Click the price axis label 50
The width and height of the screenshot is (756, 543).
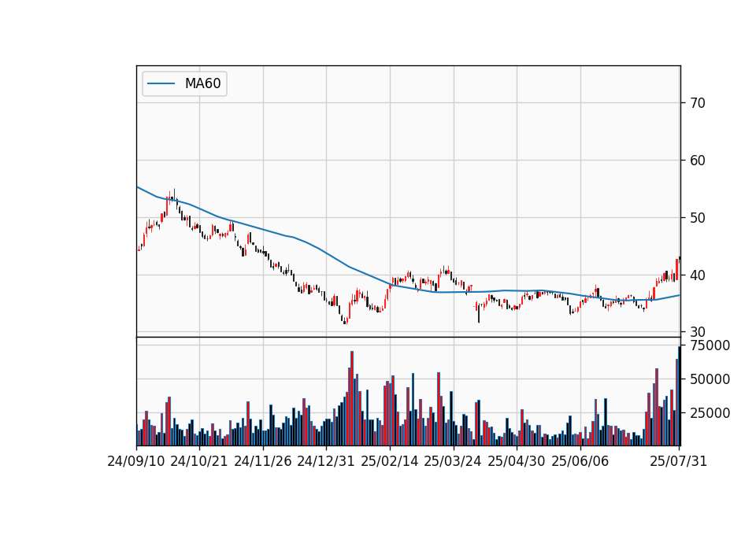[x=698, y=218]
